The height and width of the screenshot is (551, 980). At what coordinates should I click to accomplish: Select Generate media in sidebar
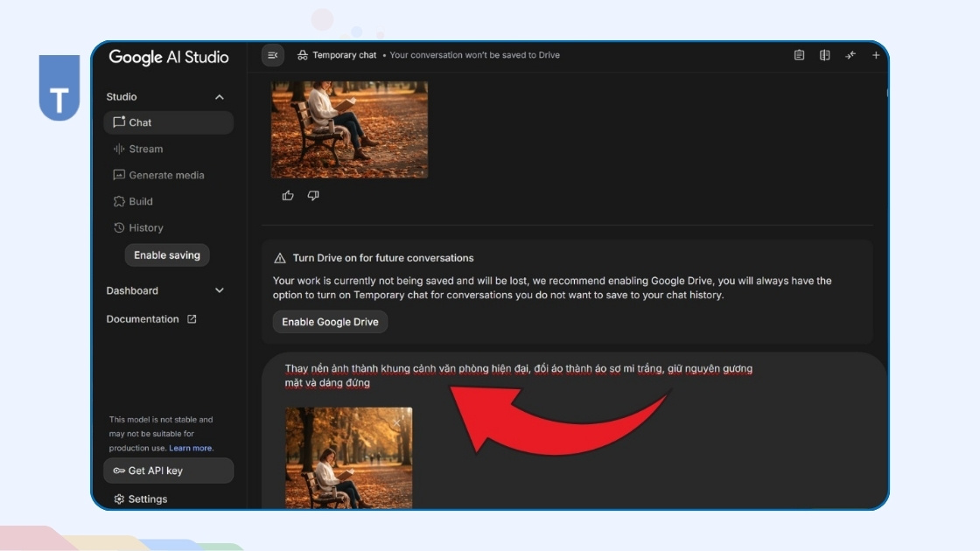[x=166, y=175]
